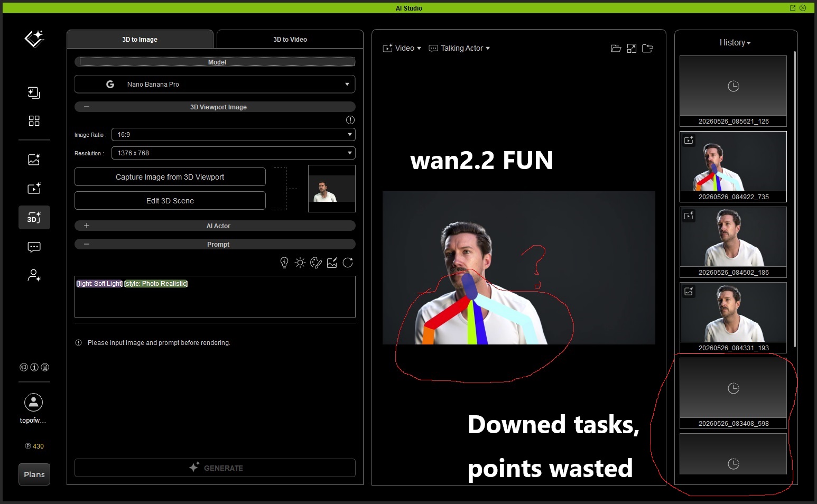Open the folder icon in preview panel
Image resolution: width=817 pixels, height=504 pixels.
[x=616, y=49]
